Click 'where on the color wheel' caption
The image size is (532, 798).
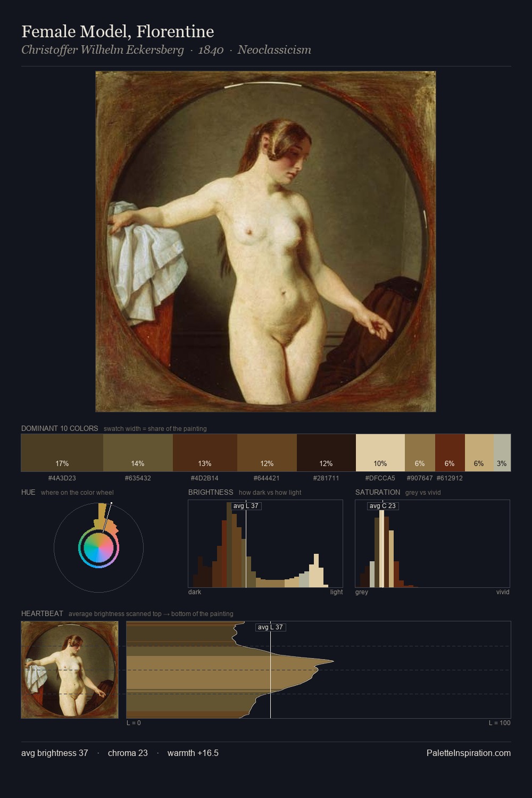(77, 493)
